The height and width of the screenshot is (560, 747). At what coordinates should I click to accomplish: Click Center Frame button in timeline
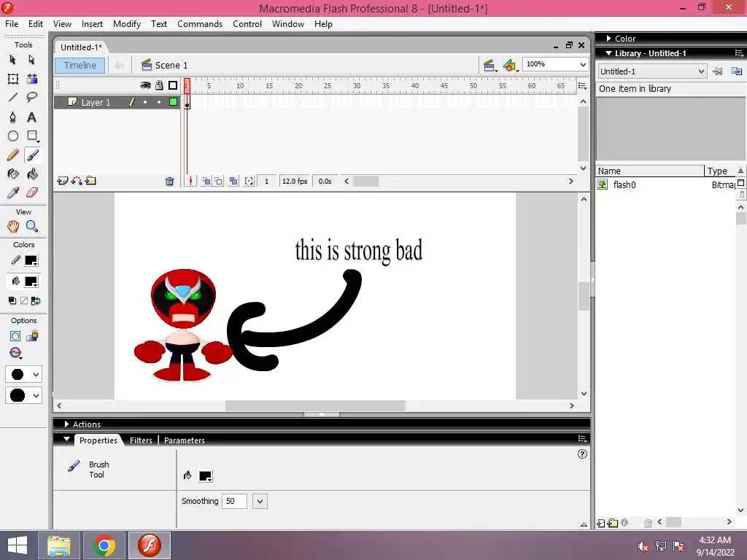[190, 181]
